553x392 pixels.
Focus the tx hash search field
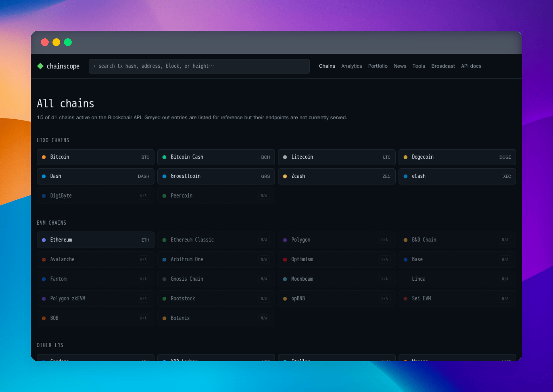pos(199,66)
